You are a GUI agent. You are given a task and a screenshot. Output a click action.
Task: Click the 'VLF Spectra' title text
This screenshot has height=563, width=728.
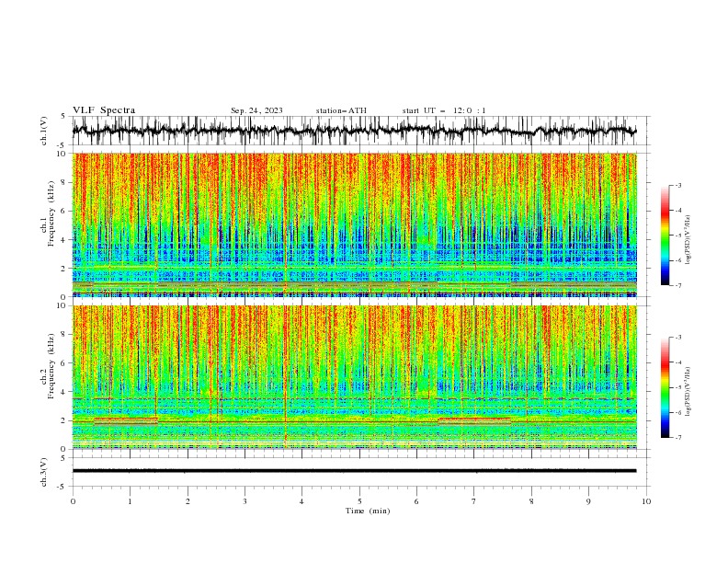104,110
